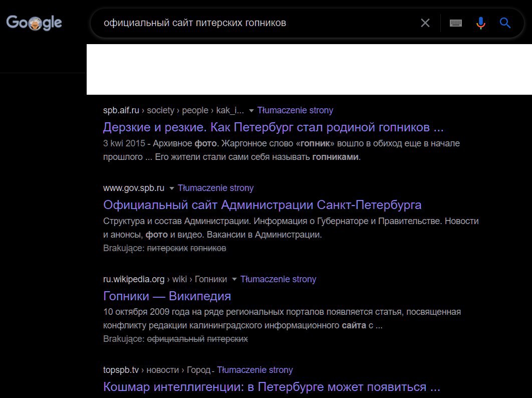Viewport: 532px width, 398px height.
Task: Click snippet date '3 kwi 2015'
Action: click(x=124, y=143)
